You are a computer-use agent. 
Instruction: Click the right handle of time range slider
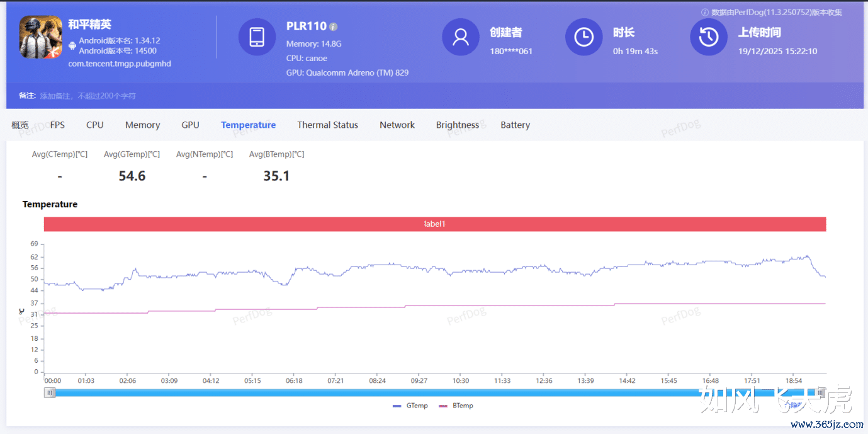click(x=821, y=392)
